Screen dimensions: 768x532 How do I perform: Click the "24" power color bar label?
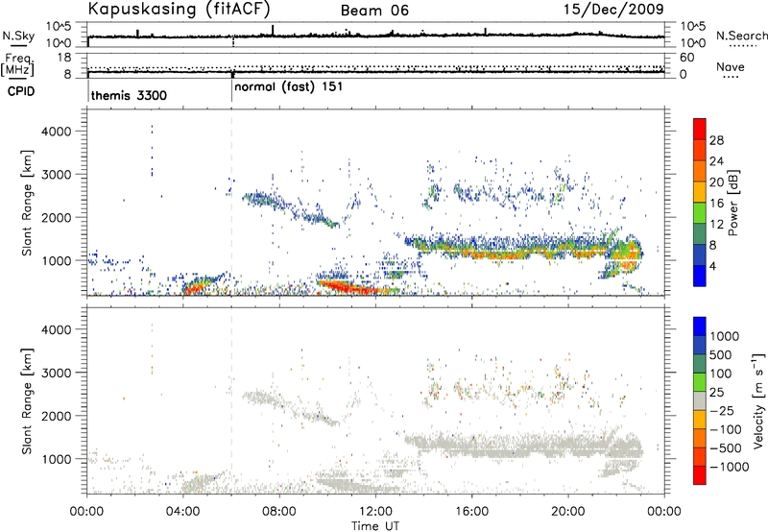716,161
